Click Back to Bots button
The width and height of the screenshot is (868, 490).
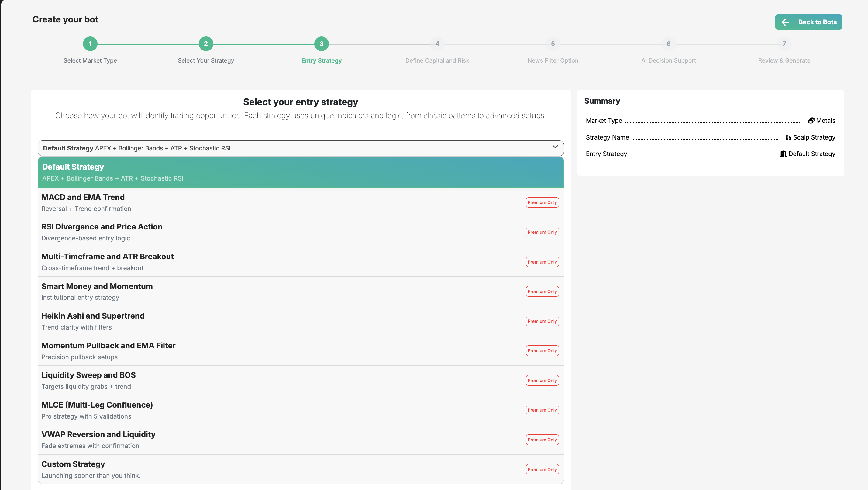(x=808, y=22)
